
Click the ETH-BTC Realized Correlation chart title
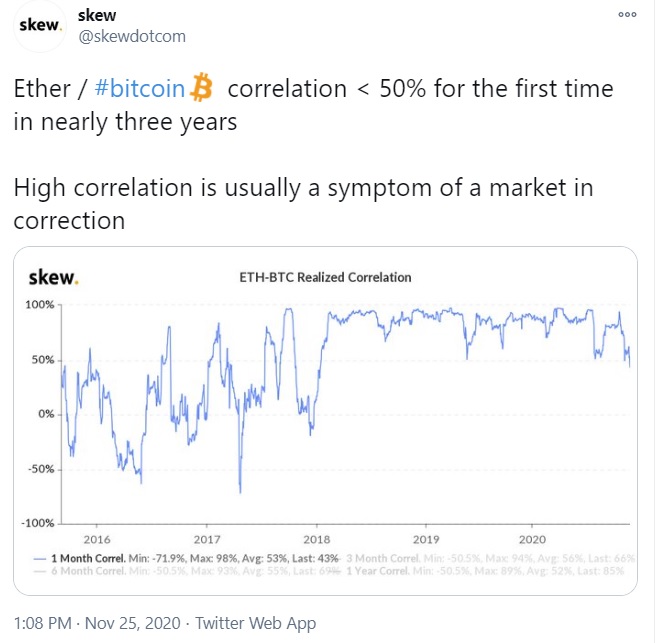pos(326,277)
